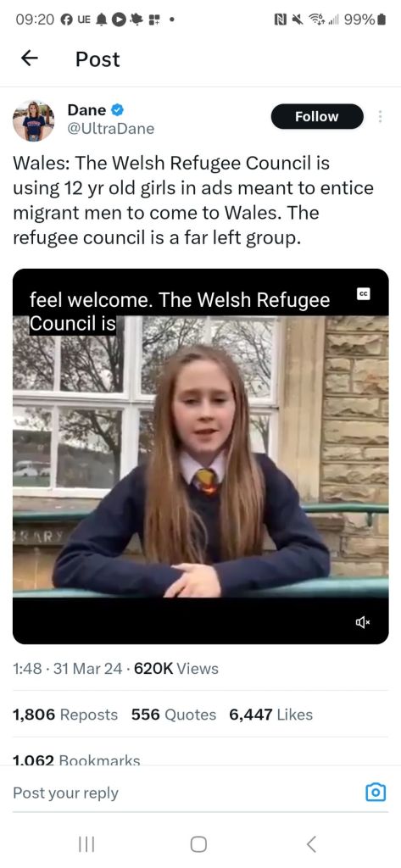Open Android recent apps button
401x868 pixels.
pyautogui.click(x=87, y=844)
